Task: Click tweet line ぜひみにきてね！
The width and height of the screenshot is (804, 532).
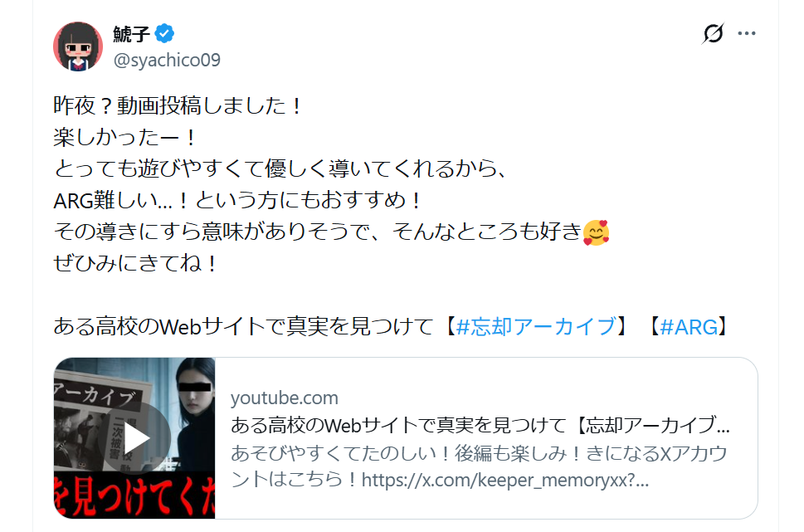Action: (x=135, y=263)
